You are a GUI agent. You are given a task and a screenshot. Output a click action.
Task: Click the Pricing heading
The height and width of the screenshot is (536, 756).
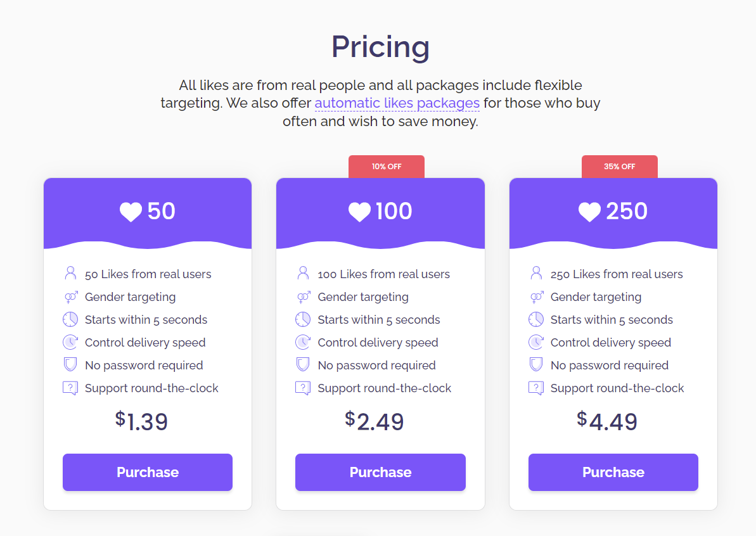380,47
